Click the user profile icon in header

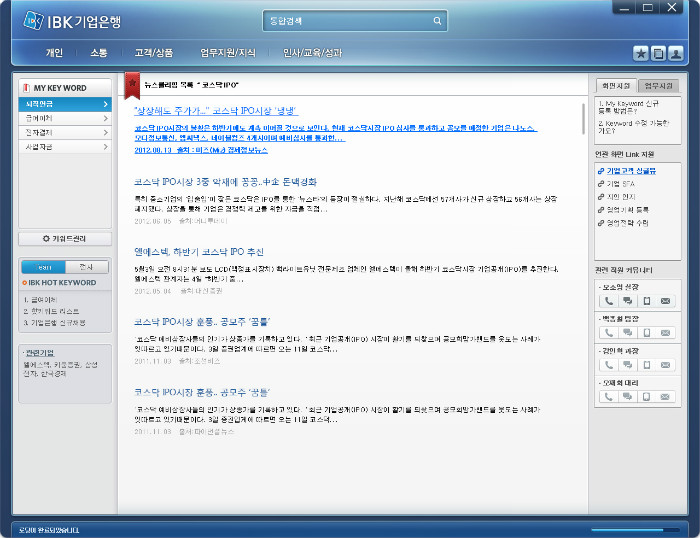(x=676, y=53)
